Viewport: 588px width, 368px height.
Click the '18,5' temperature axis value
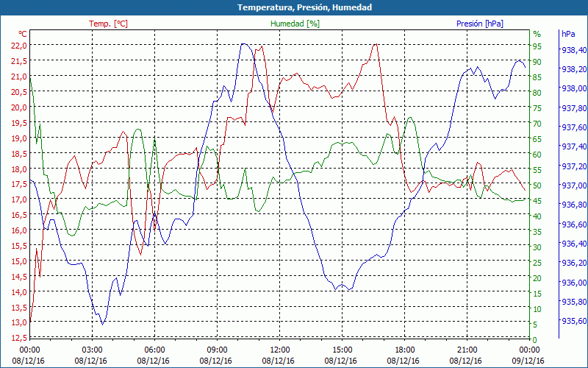click(19, 153)
